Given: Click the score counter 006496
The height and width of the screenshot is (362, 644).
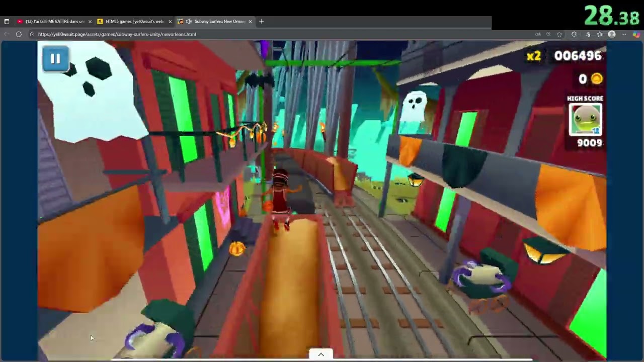Looking at the screenshot, I should (578, 56).
